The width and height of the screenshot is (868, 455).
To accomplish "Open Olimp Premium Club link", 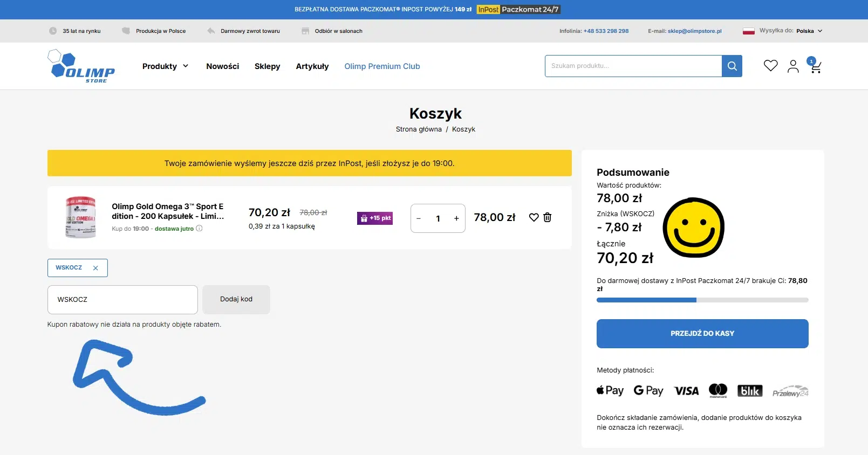I will (x=382, y=66).
